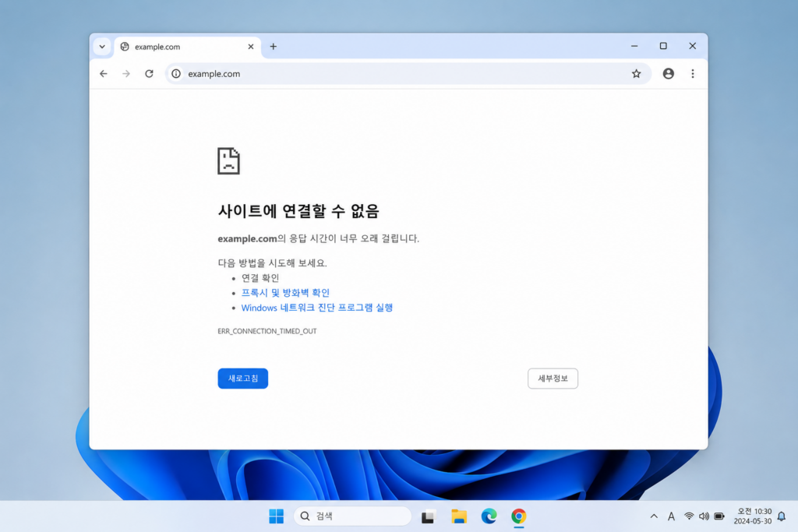Open a new tab with plus button
Viewport: 798px width, 532px height.
[x=274, y=47]
